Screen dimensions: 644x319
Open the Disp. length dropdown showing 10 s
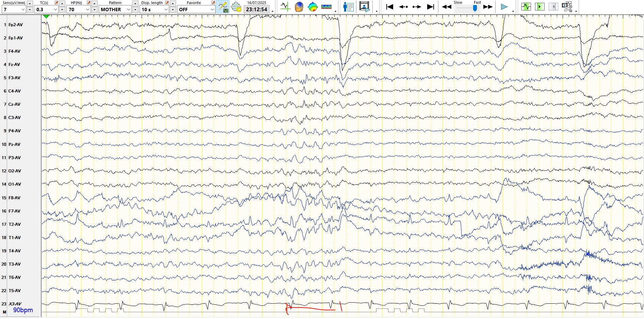pos(155,10)
